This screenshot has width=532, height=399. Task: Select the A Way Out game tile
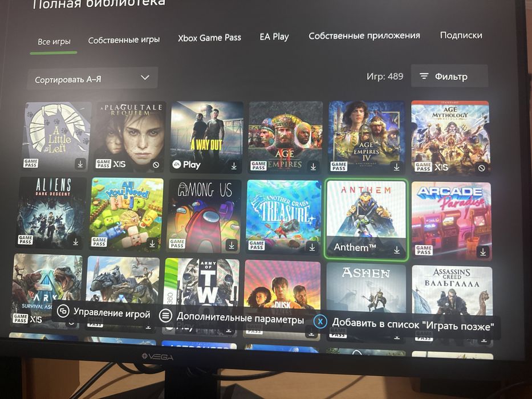(206, 137)
